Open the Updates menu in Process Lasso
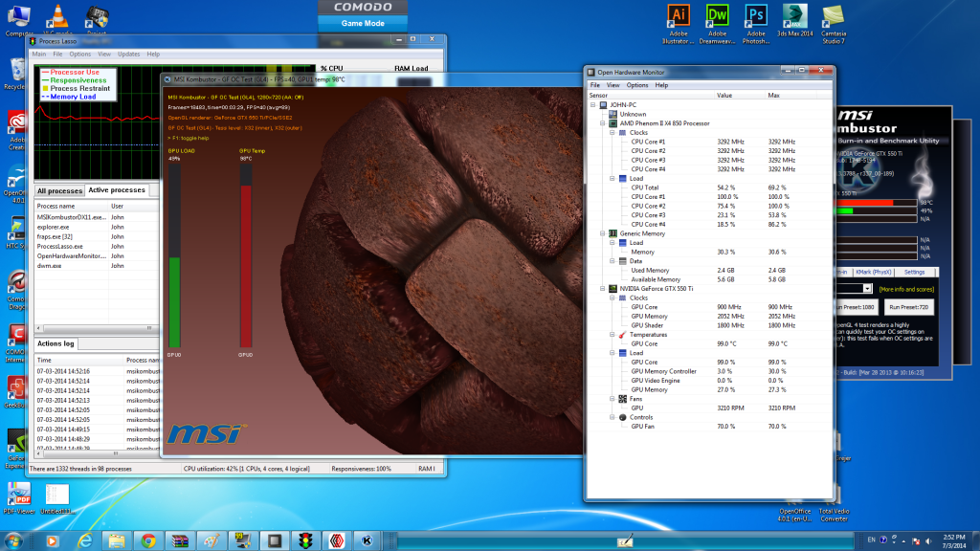 (128, 55)
